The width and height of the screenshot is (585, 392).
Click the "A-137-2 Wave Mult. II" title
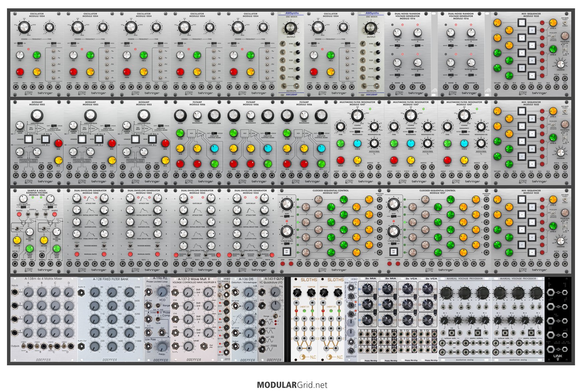pyautogui.click(x=194, y=279)
